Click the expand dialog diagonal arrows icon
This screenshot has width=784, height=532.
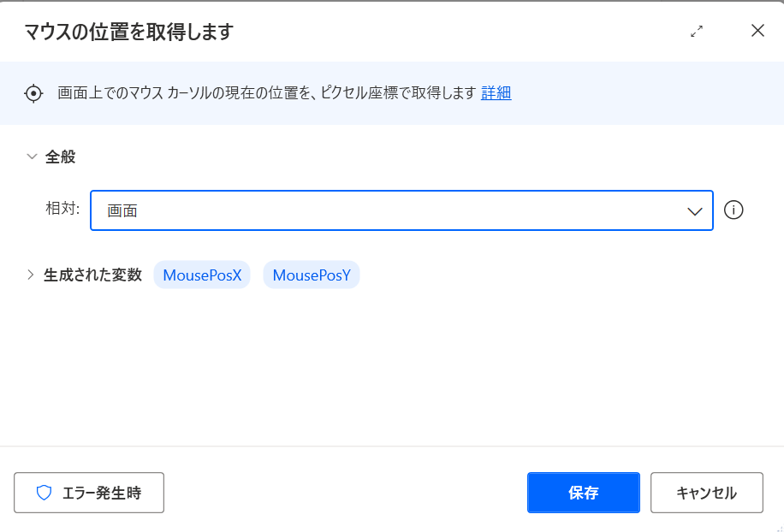tap(697, 31)
